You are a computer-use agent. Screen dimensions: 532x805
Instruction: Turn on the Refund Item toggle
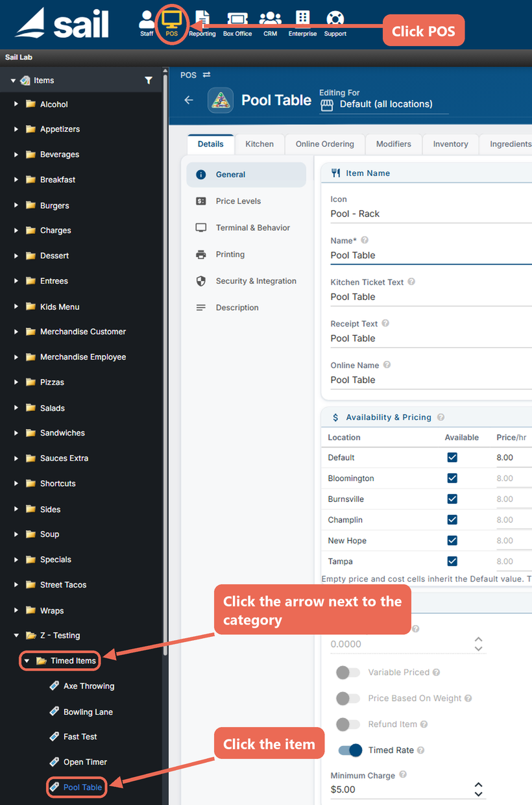click(x=348, y=724)
